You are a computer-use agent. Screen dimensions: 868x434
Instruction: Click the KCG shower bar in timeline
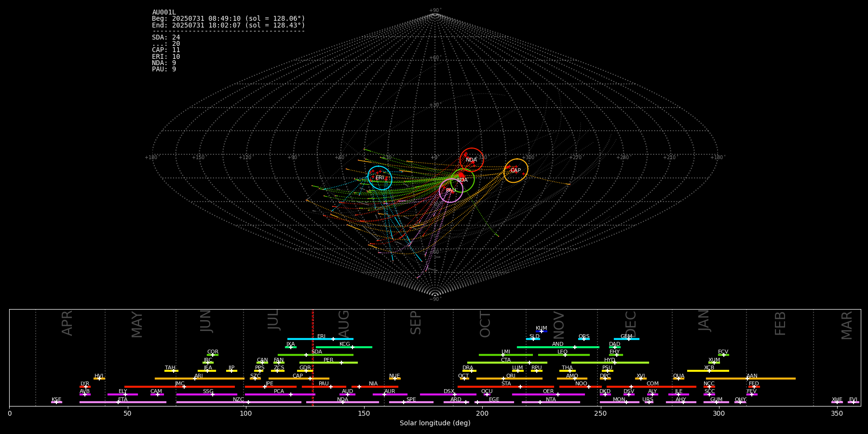344,347
